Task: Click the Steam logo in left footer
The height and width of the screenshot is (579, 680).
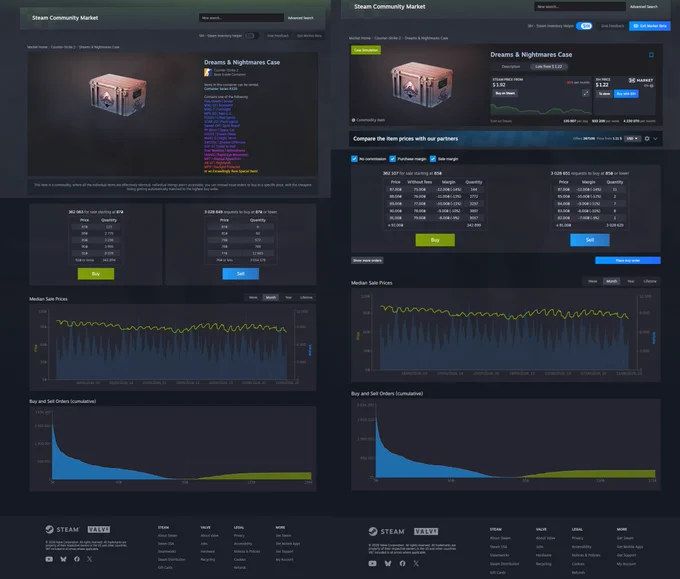Action: coord(62,530)
